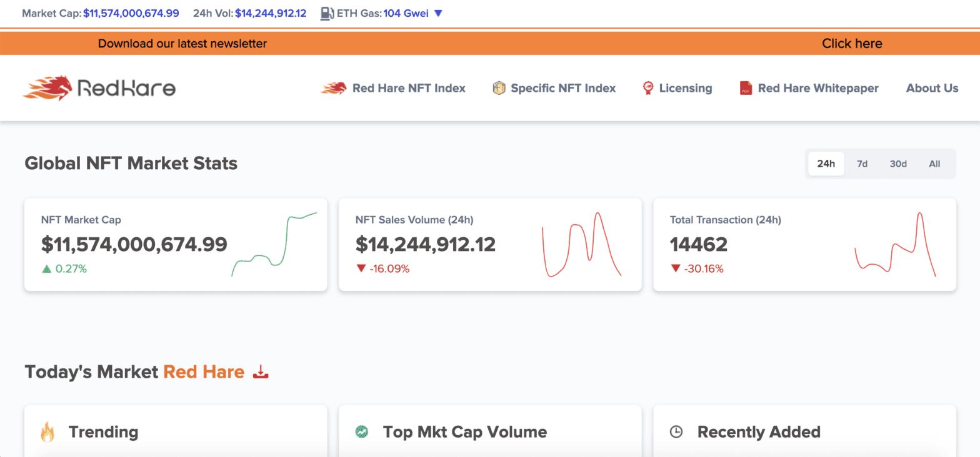980x457 pixels.
Task: Open the Red Hare NFT Index menu
Action: click(409, 88)
